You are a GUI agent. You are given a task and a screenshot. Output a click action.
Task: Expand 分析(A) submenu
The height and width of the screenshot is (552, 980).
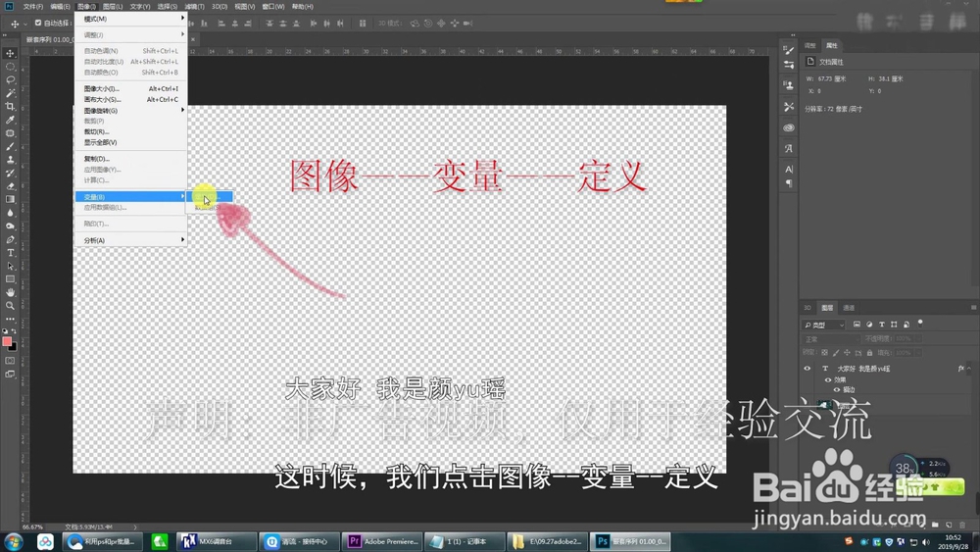[130, 240]
